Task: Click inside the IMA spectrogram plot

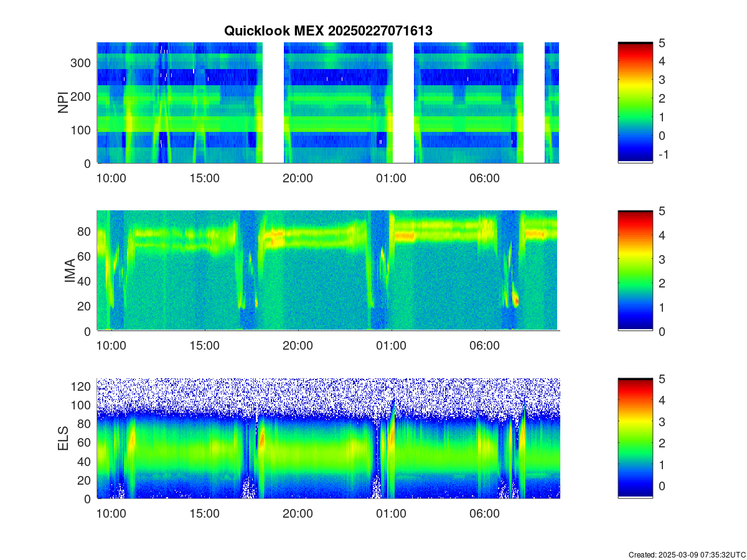Action: pyautogui.click(x=328, y=271)
